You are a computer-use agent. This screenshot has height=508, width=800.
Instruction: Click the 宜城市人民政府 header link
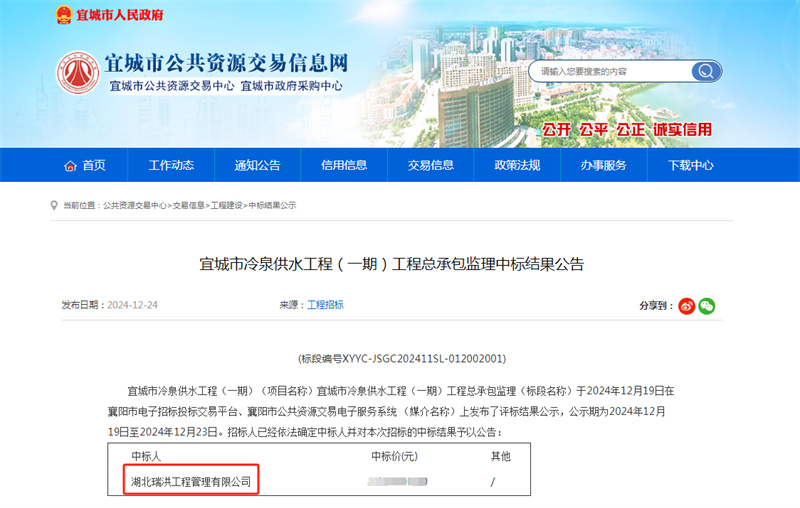point(120,15)
